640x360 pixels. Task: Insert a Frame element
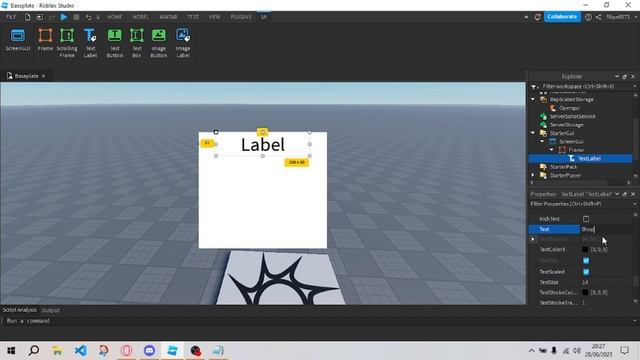(x=45, y=40)
